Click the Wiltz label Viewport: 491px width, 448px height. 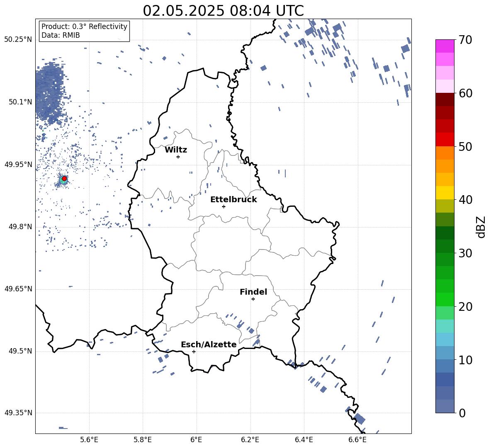pyautogui.click(x=176, y=150)
